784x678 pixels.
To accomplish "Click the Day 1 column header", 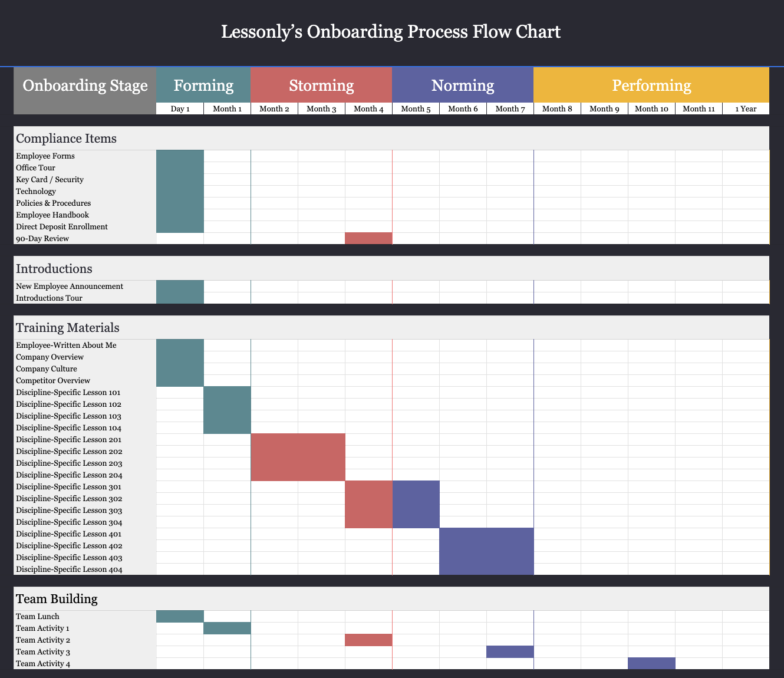I will coord(180,108).
